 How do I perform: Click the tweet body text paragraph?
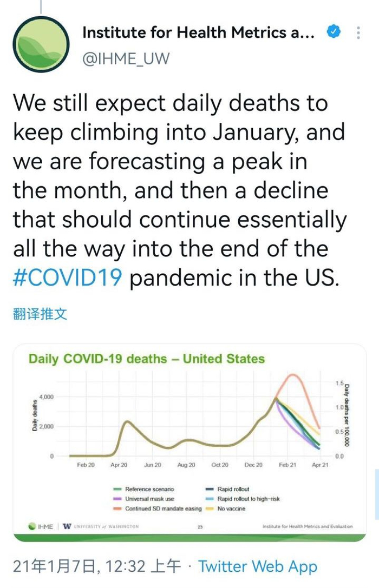[x=179, y=190]
